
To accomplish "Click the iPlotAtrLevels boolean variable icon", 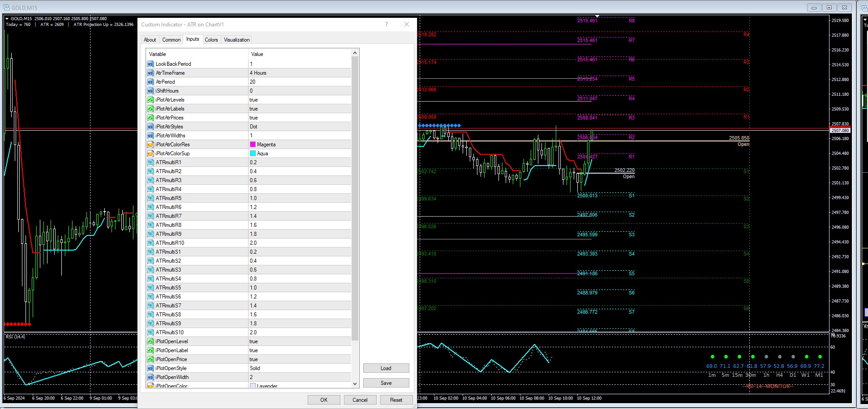I will tap(150, 100).
